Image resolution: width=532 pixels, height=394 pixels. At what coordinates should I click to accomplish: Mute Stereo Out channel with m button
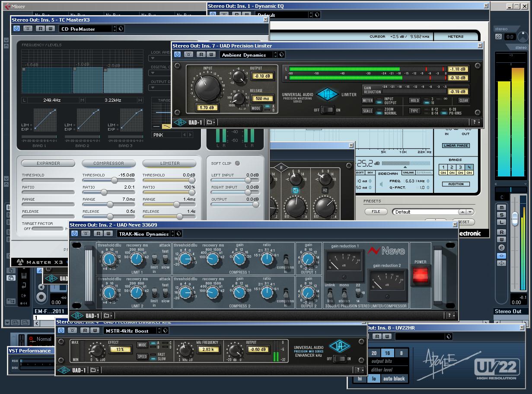click(x=501, y=208)
